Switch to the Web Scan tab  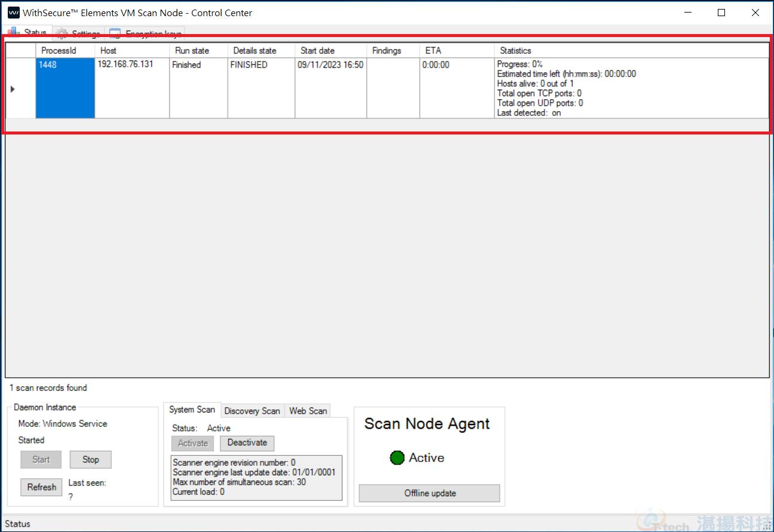point(308,411)
